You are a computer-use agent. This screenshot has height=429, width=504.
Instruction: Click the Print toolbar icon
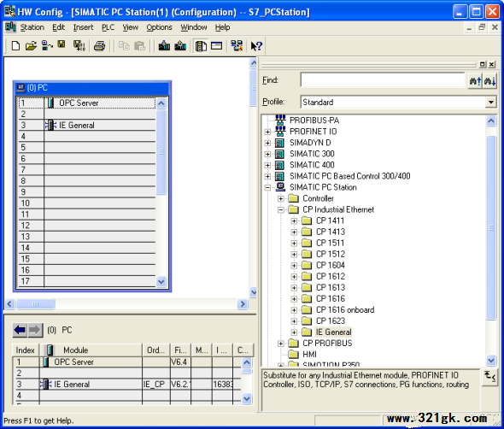[x=100, y=45]
